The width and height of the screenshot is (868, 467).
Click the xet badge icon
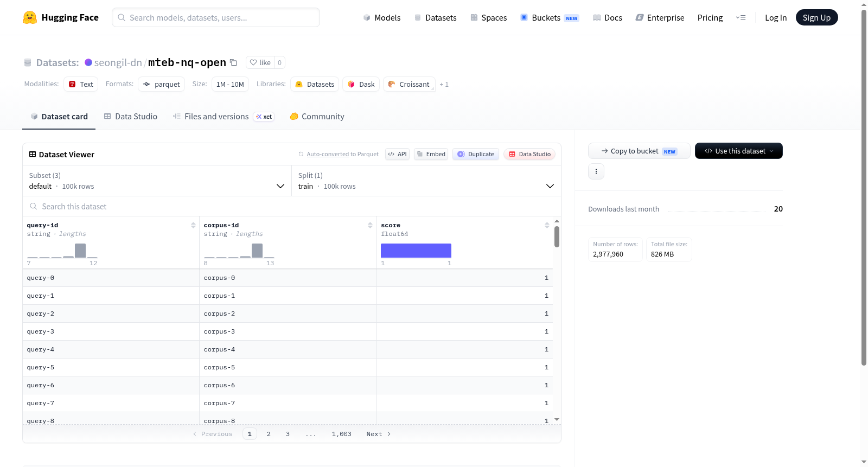point(264,117)
